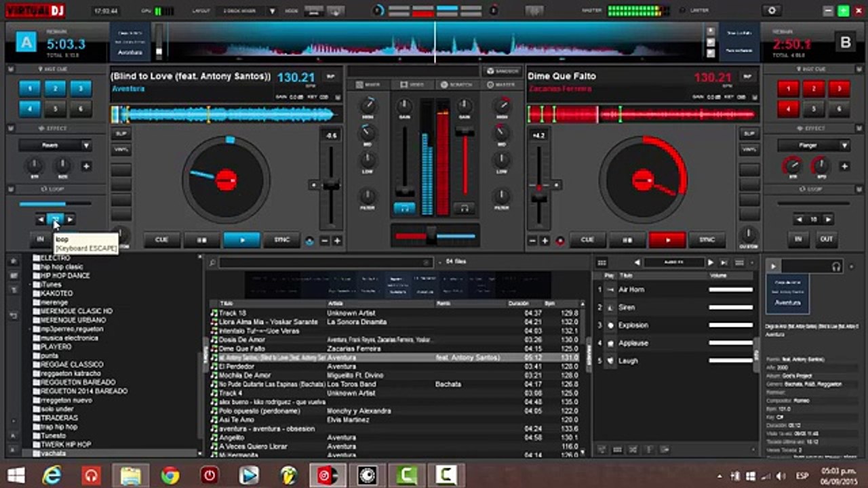Screen dimensions: 868x488
Task: Enable the Reverb effect plus button on deck A
Action: (x=86, y=166)
